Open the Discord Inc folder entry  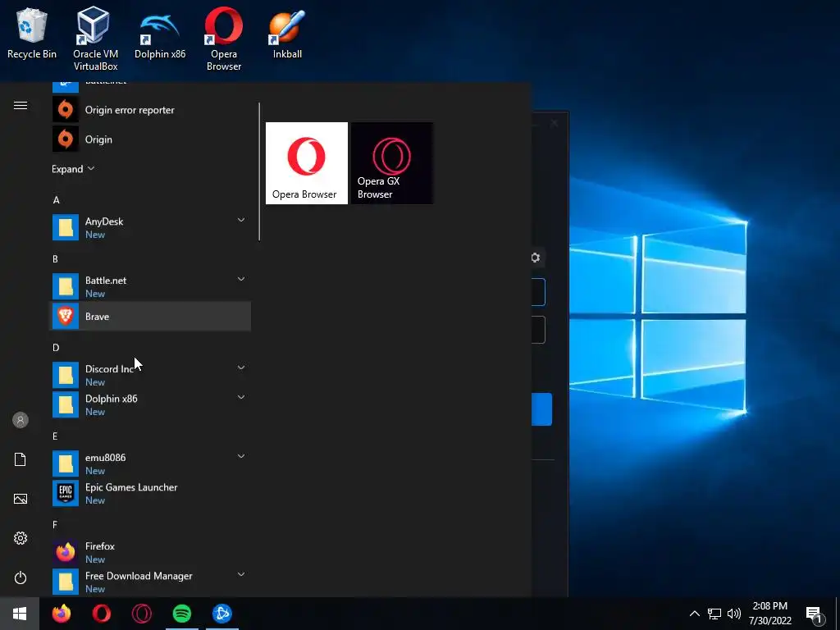(150, 375)
